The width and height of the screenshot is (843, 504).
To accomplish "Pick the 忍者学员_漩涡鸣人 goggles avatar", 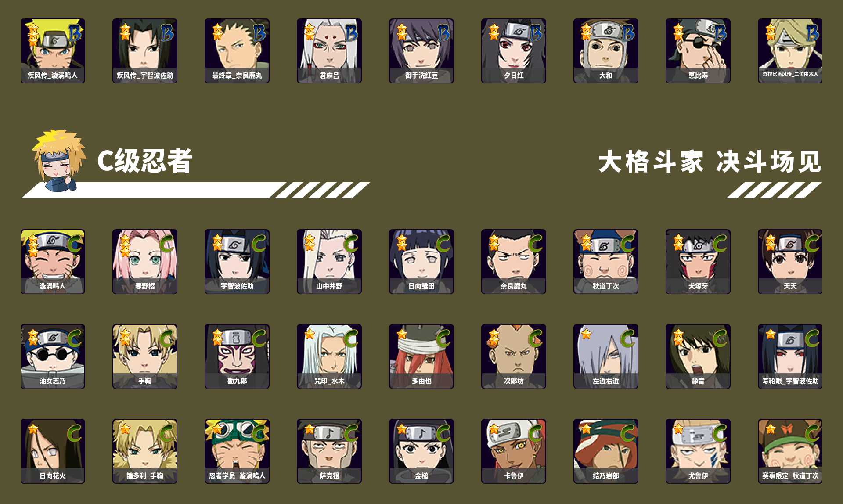I will pos(237,451).
